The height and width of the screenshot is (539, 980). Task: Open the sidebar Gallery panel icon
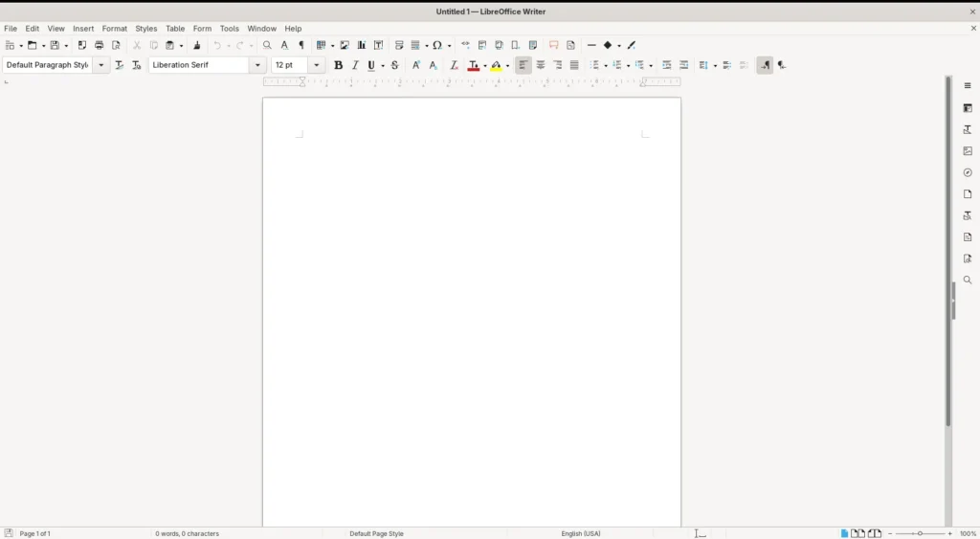point(968,150)
